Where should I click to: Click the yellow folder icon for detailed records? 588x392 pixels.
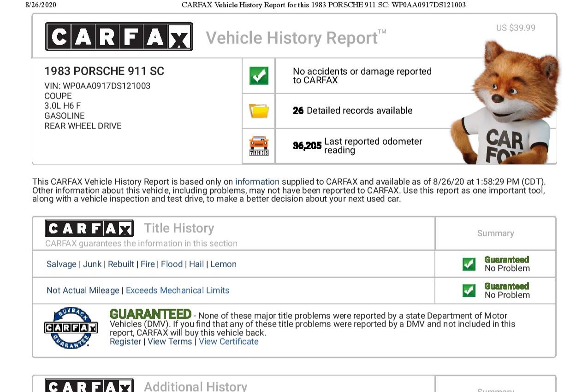[259, 111]
